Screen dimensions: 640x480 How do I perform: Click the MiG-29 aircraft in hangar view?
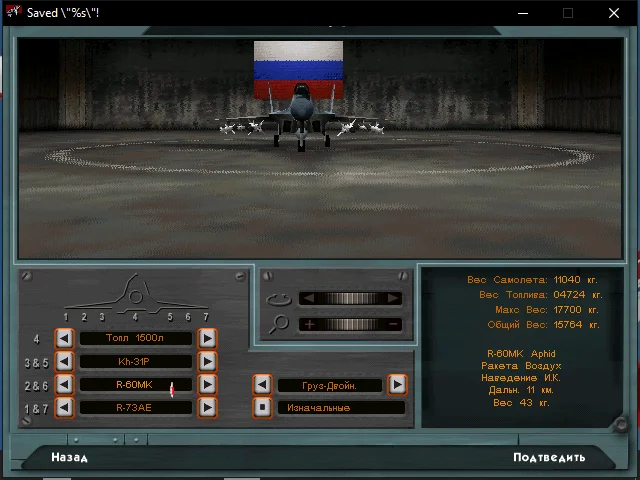pos(301,118)
